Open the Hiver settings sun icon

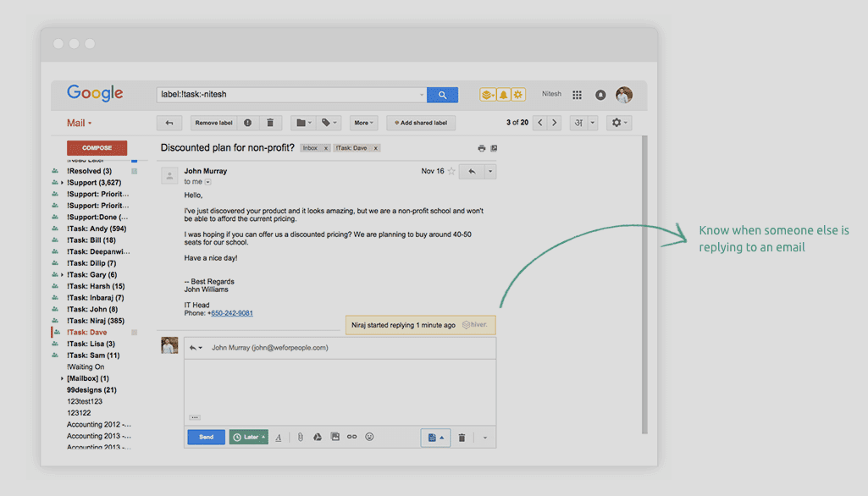click(518, 95)
